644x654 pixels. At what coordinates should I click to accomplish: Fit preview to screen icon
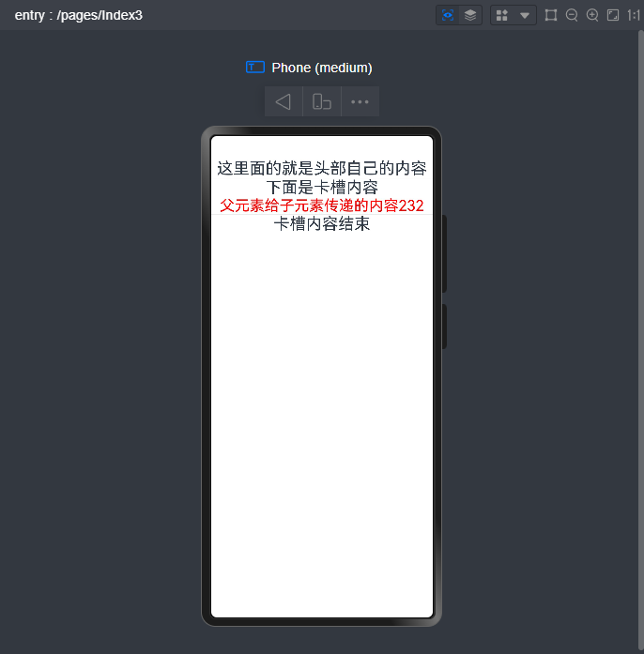[x=613, y=15]
